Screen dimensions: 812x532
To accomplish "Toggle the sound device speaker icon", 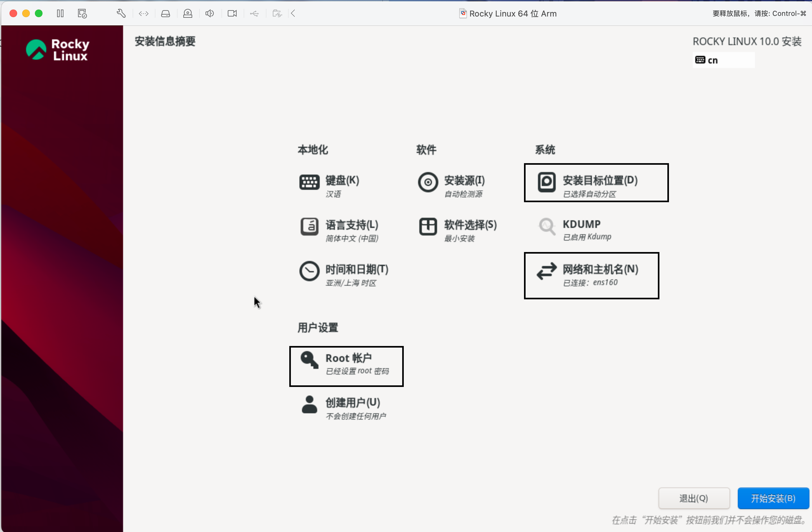I will (x=209, y=13).
